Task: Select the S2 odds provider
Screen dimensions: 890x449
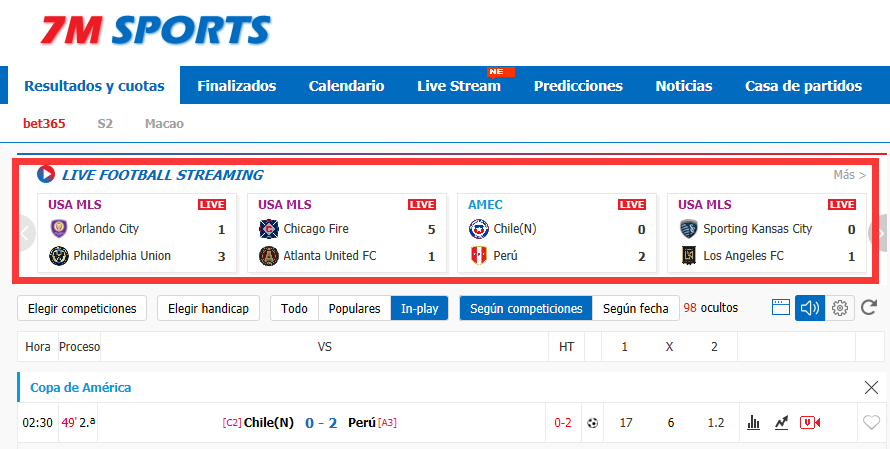Action: [105, 123]
